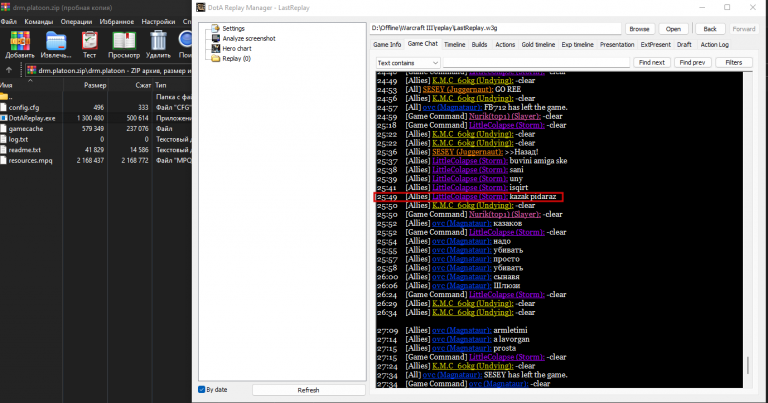Open the Настройки menu in WinRAR

(x=158, y=22)
